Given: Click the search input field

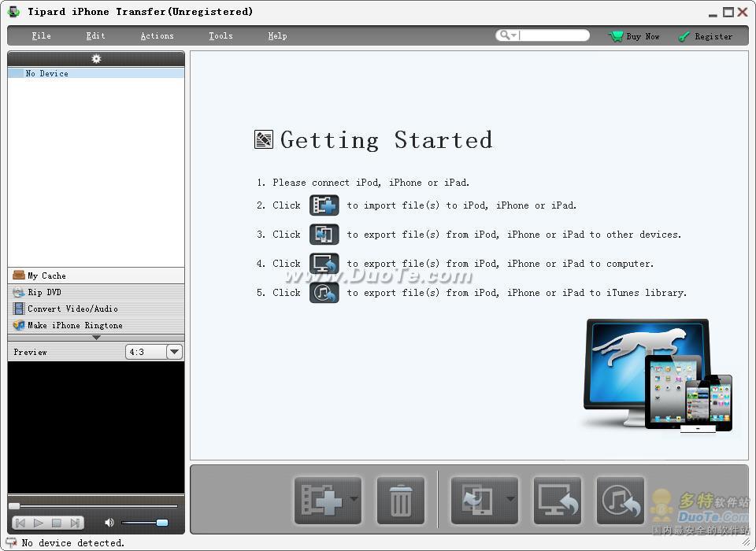Looking at the screenshot, I should click(554, 35).
